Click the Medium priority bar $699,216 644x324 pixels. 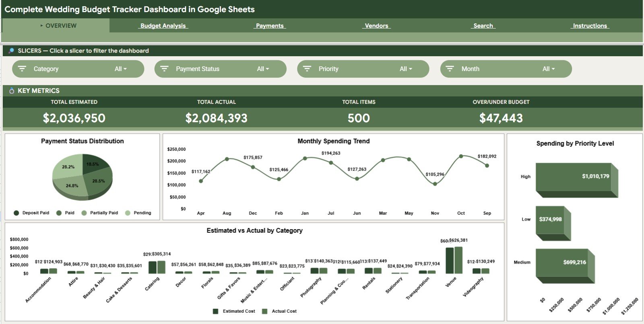pos(565,266)
